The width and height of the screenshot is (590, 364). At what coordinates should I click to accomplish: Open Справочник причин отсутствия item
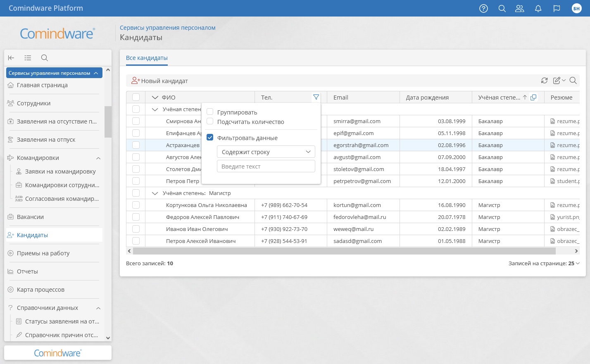coord(62,335)
